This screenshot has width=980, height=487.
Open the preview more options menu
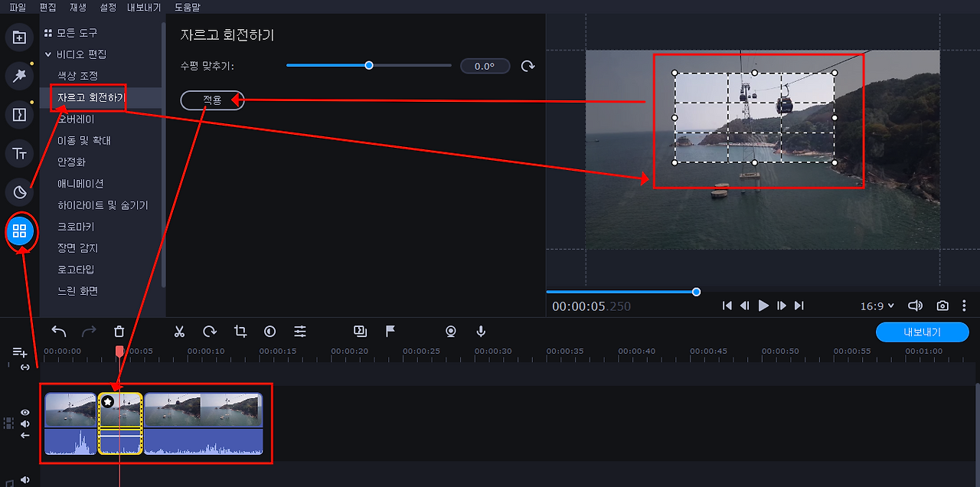[964, 306]
